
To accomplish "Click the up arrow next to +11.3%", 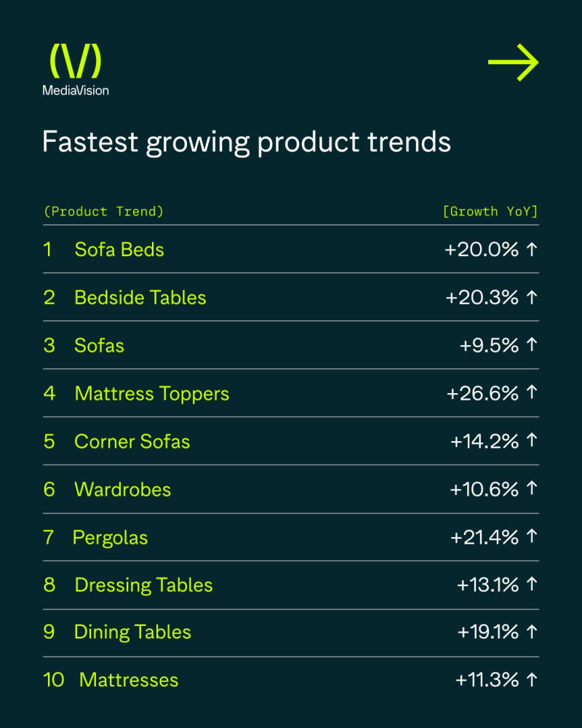I will point(532,680).
